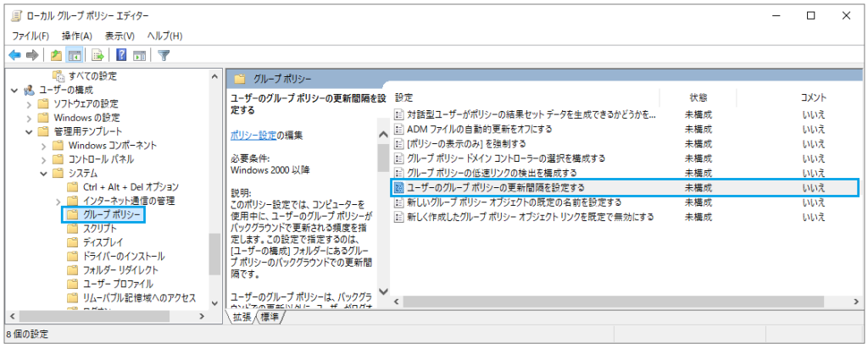Sort by the 状態 column header
The height and width of the screenshot is (349, 868).
pyautogui.click(x=698, y=97)
